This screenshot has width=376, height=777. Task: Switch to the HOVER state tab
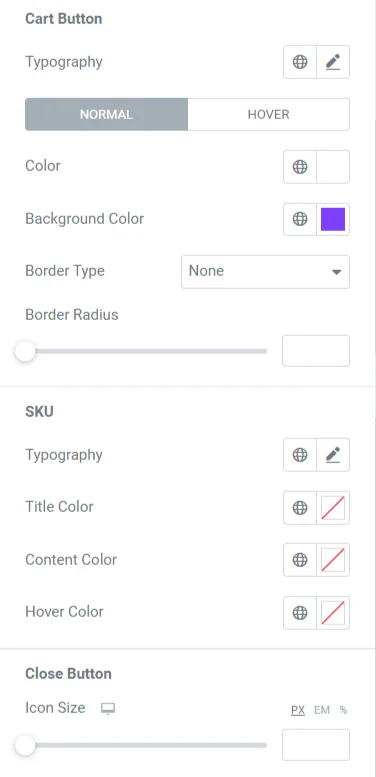point(269,114)
